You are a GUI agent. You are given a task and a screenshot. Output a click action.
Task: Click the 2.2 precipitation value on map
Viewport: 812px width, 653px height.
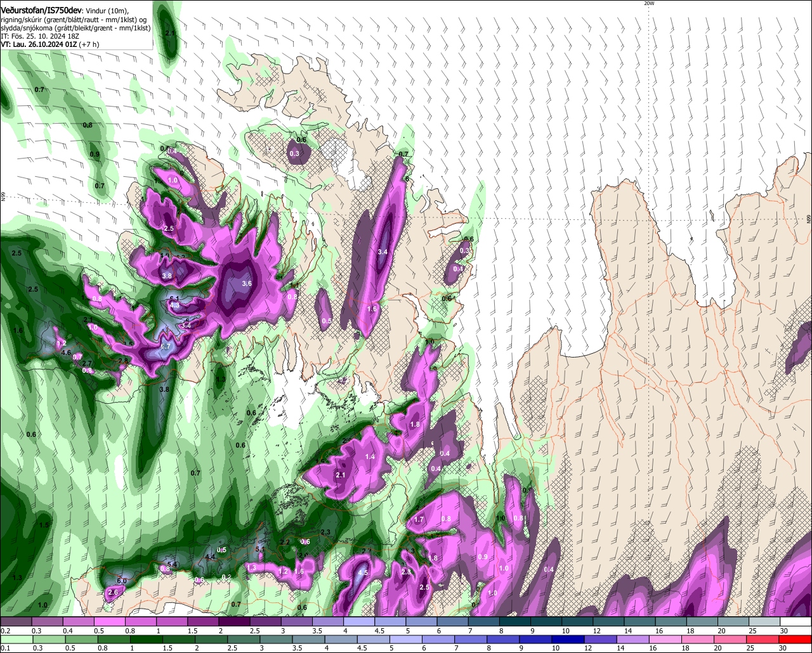pos(285,542)
